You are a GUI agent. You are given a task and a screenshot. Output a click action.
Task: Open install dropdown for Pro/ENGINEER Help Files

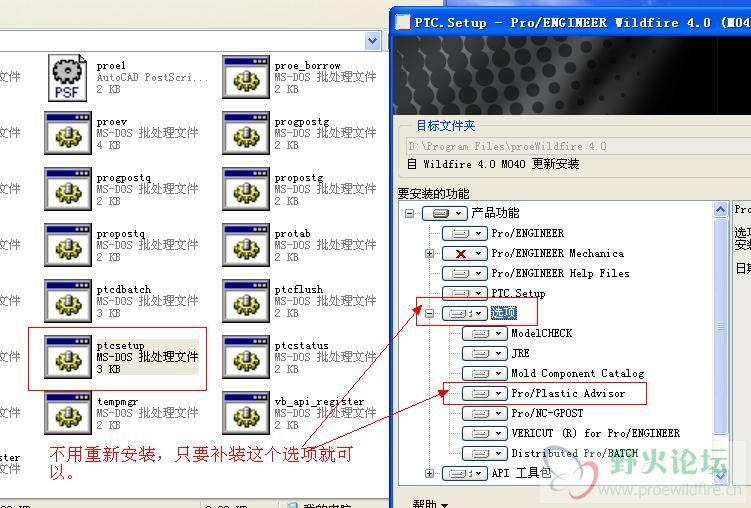465,273
